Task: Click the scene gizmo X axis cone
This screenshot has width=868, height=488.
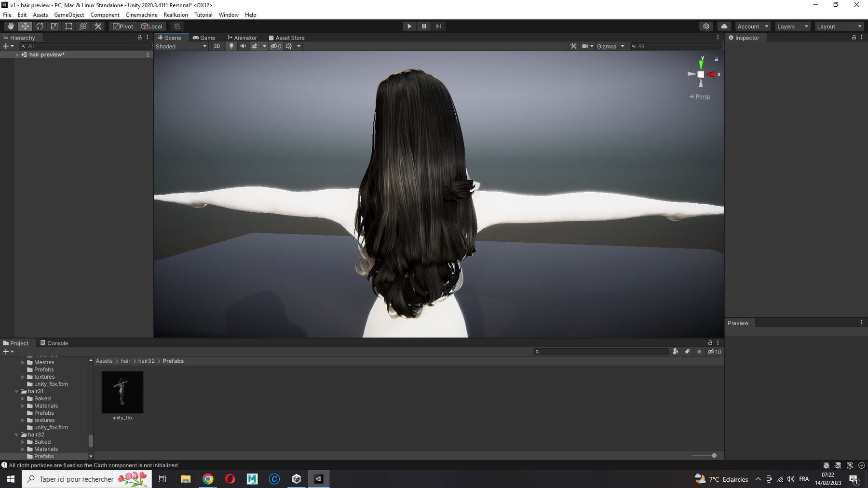Action: pyautogui.click(x=711, y=74)
